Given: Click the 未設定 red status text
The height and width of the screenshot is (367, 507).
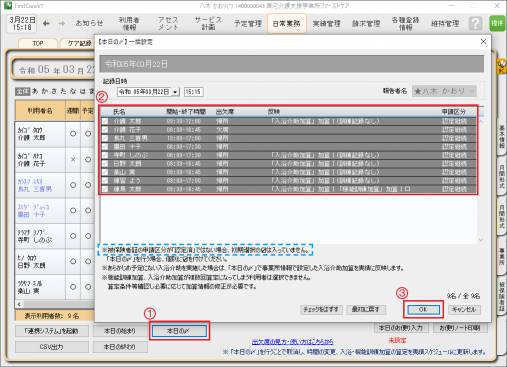Looking at the screenshot, I should (397, 341).
